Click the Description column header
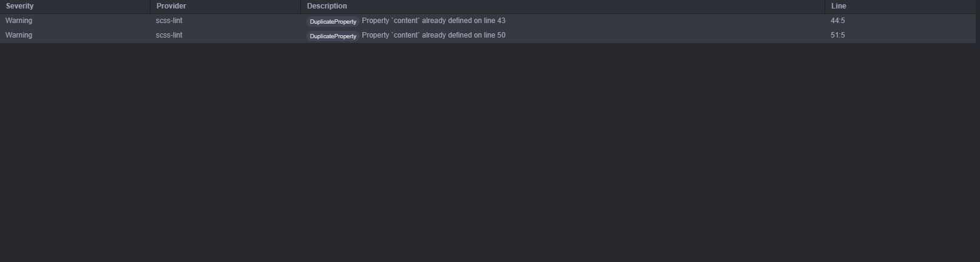 (x=327, y=6)
